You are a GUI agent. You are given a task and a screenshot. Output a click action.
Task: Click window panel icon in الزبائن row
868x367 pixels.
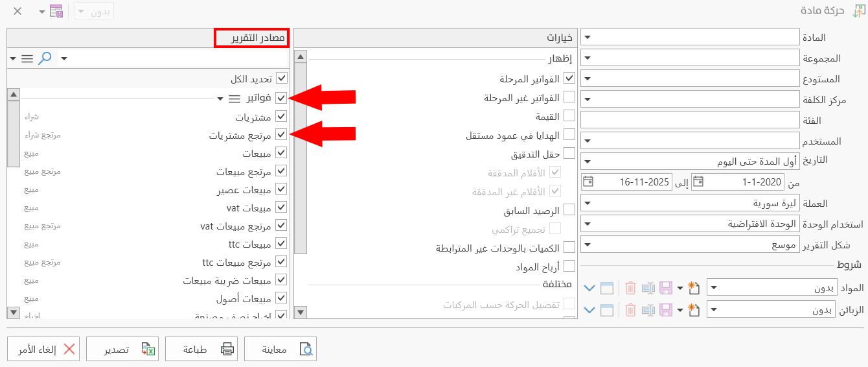607,310
